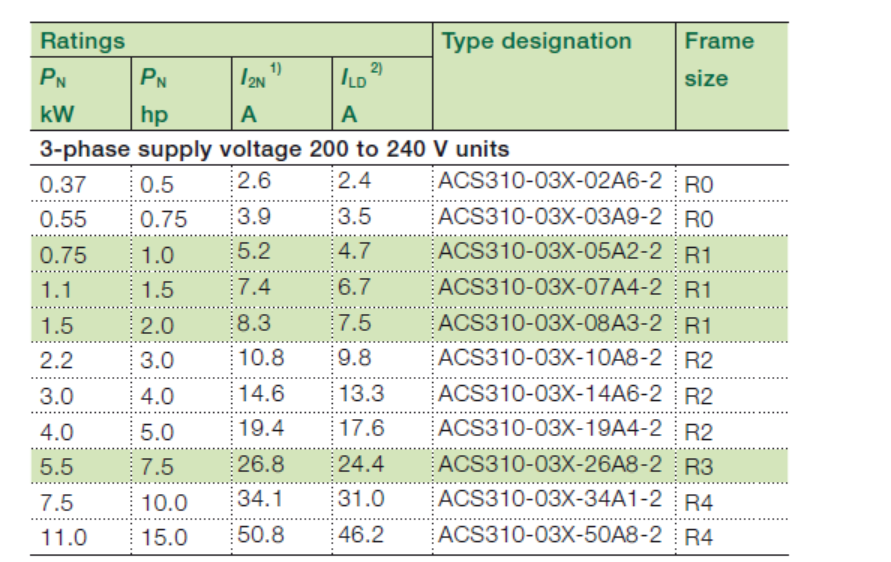Select the 15.0 hp cell
This screenshot has height=562, width=891.
(x=164, y=538)
